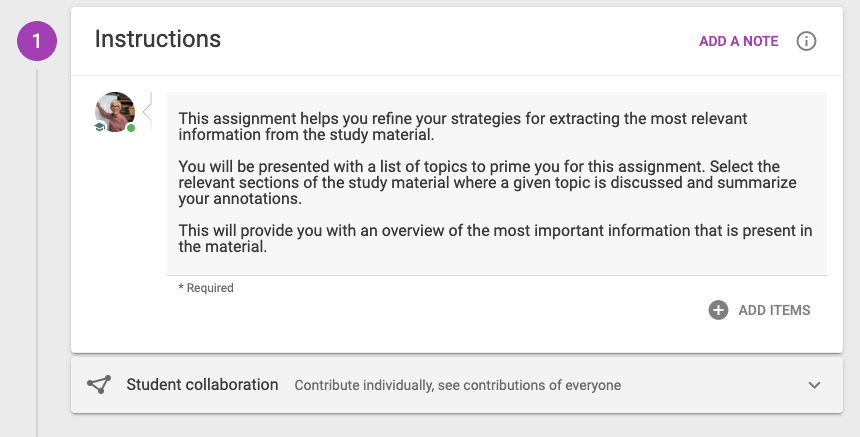Click the purple step 1 circle
Screen dimensions: 860x437
pyautogui.click(x=37, y=41)
